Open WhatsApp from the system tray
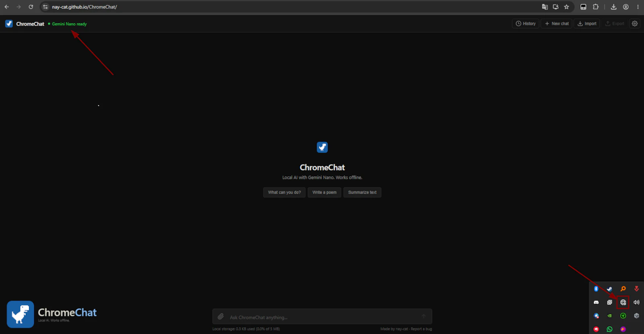 coord(609,329)
